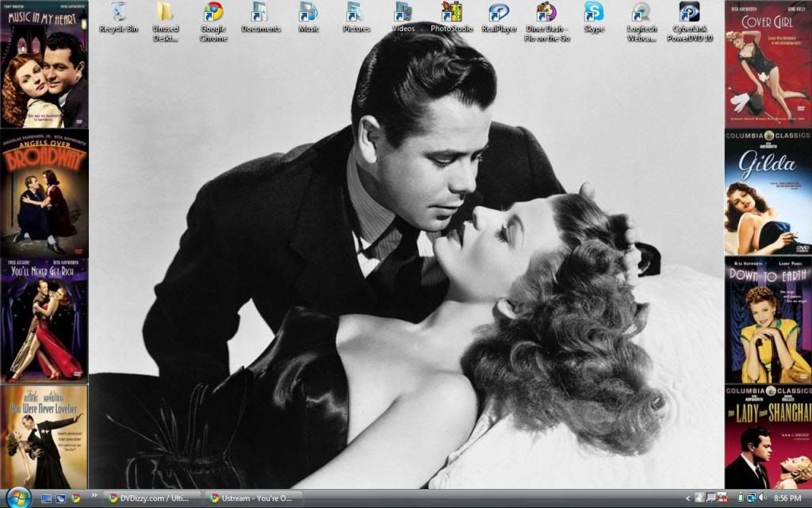812x508 pixels.
Task: Click the taskbar clock showing 8:56 PM
Action: click(x=786, y=498)
